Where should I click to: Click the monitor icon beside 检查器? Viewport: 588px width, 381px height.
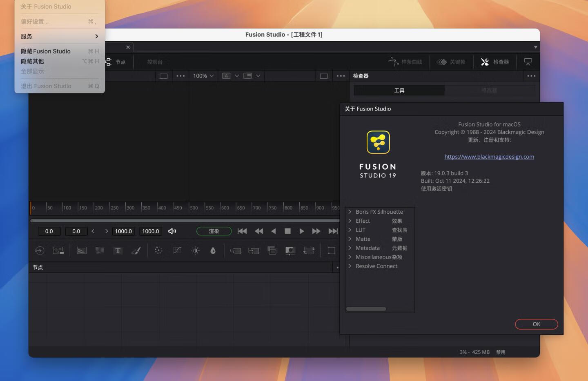(x=528, y=62)
